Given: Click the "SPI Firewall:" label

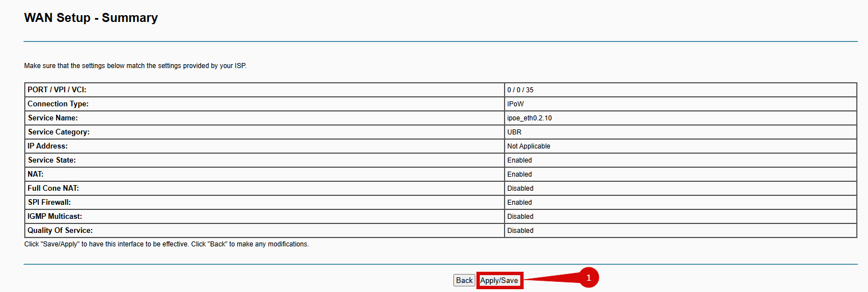Looking at the screenshot, I should (49, 203).
